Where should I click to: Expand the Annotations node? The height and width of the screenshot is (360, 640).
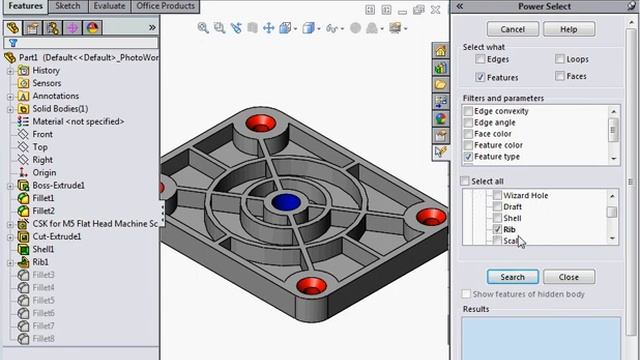click(10, 97)
